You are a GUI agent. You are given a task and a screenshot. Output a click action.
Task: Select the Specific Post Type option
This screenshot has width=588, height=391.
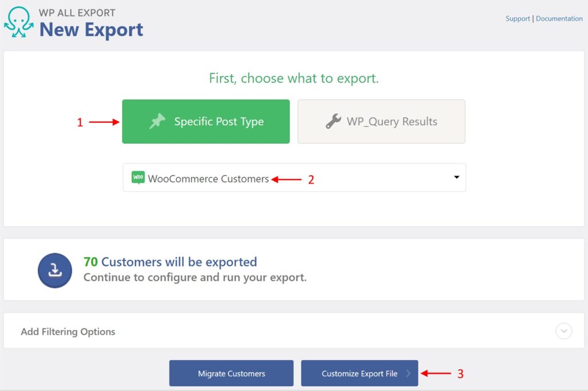click(206, 121)
